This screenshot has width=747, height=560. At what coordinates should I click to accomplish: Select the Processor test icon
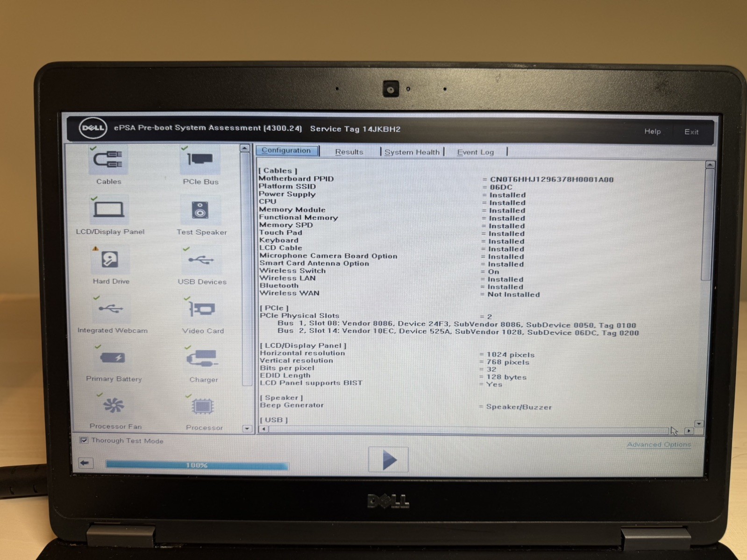[x=203, y=407]
